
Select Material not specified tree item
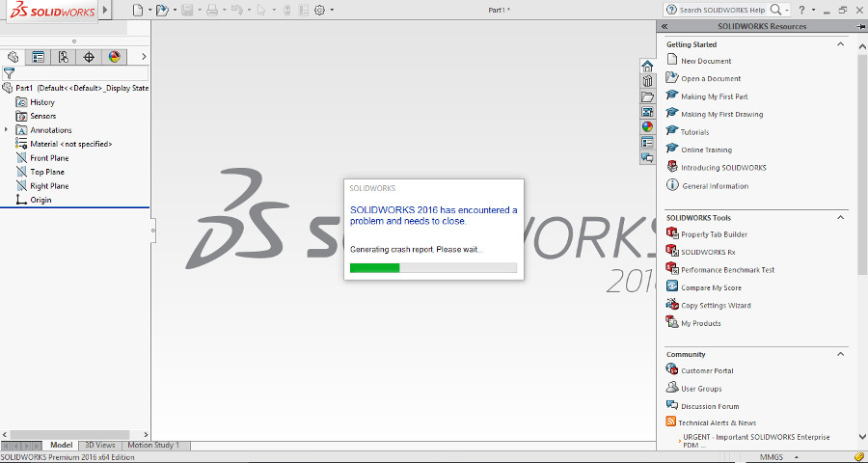[x=65, y=144]
